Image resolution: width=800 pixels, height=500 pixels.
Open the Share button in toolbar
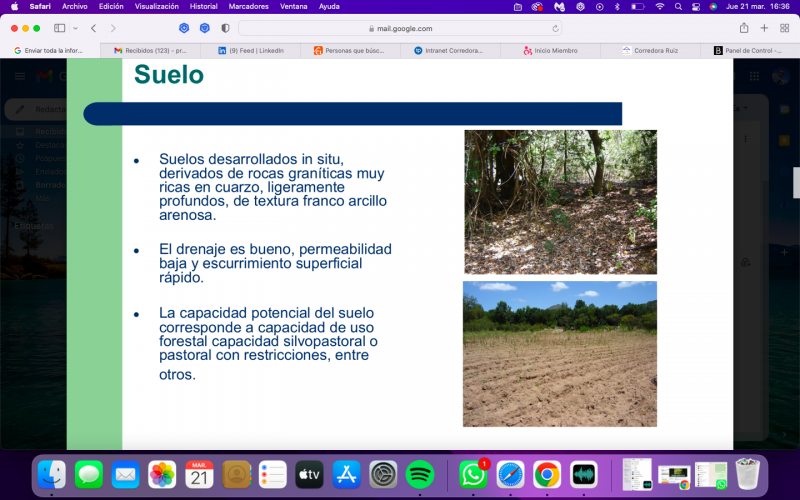(x=744, y=28)
